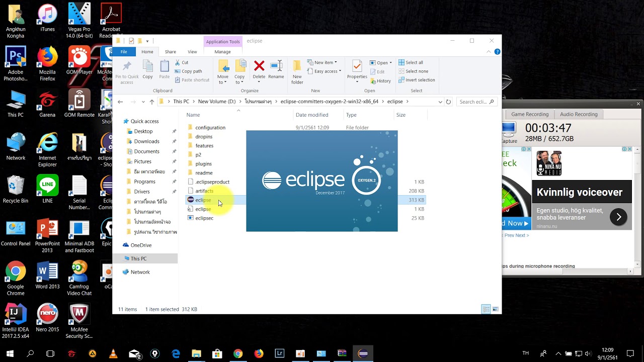644x362 pixels.
Task: Click the Next link under ad
Action: 522,235
